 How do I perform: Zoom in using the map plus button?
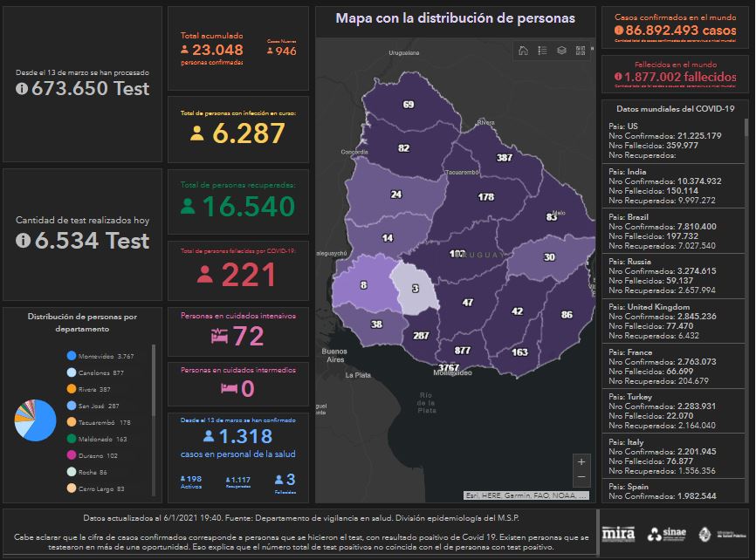pyautogui.click(x=581, y=461)
